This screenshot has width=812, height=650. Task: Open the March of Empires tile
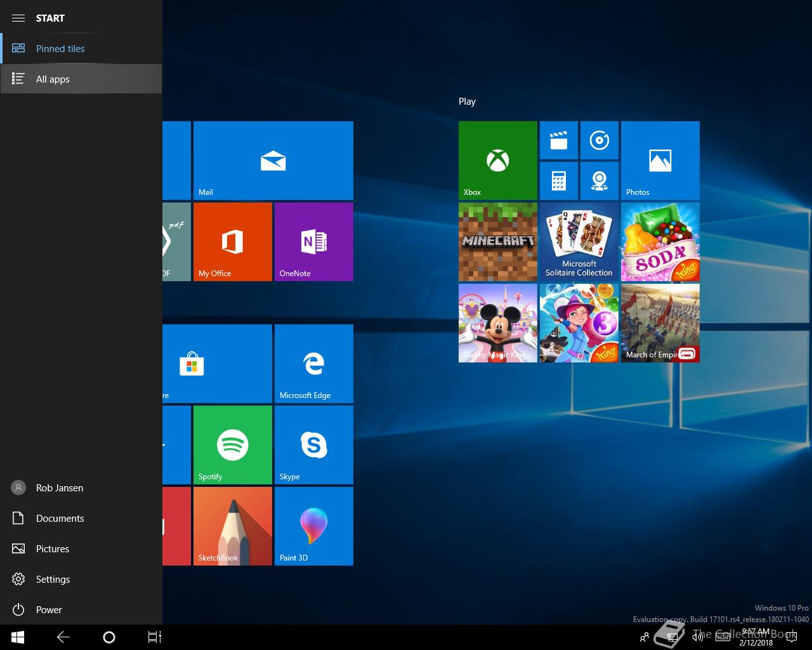(660, 323)
